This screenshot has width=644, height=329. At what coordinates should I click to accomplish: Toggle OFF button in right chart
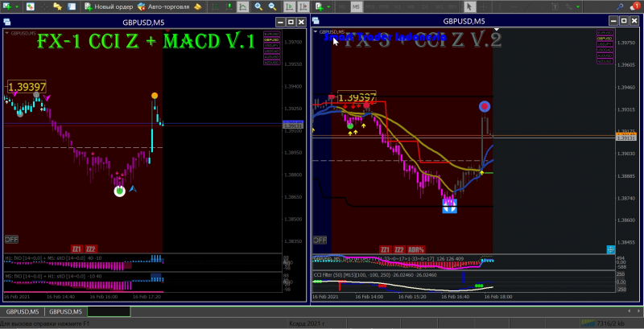(x=320, y=240)
